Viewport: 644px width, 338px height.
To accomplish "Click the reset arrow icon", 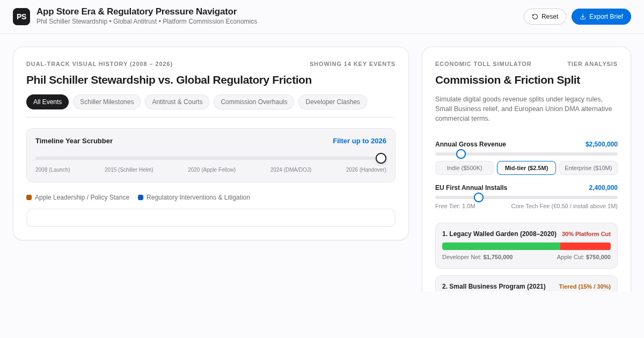I will click(x=535, y=17).
